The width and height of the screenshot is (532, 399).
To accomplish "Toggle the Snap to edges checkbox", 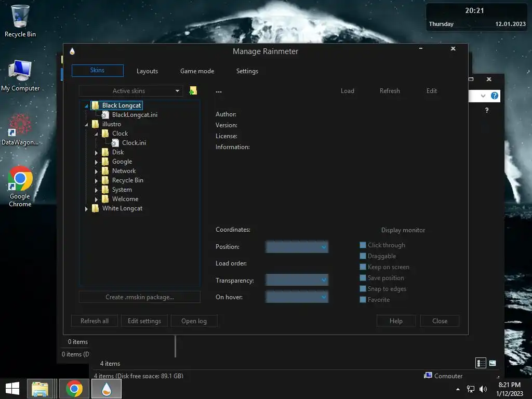I will click(363, 289).
